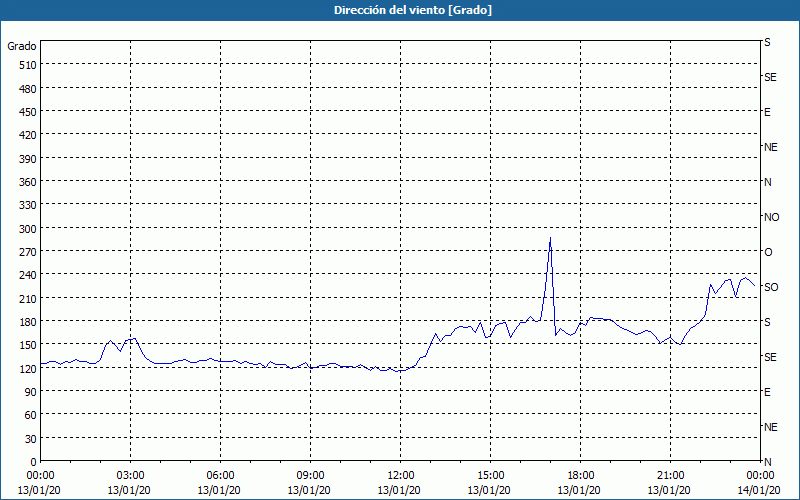
Task: Click the 420 degree axis label
Action: (28, 135)
